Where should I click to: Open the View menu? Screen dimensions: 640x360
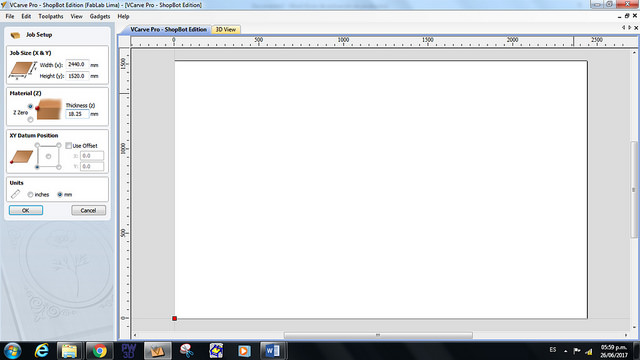click(76, 16)
